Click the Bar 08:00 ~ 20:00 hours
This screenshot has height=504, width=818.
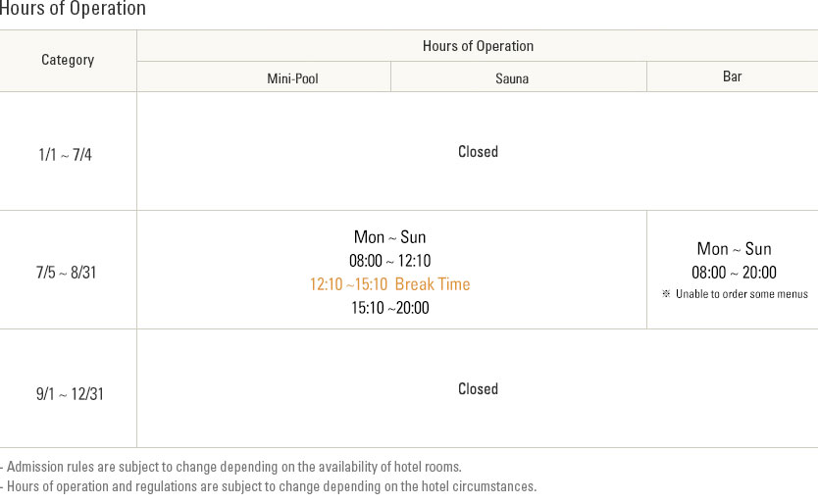click(x=734, y=273)
